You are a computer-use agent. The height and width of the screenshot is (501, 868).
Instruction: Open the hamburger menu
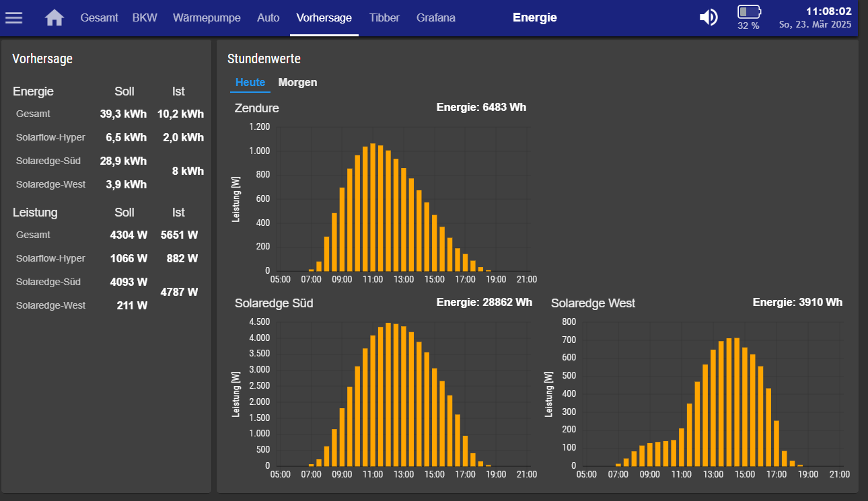(14, 17)
